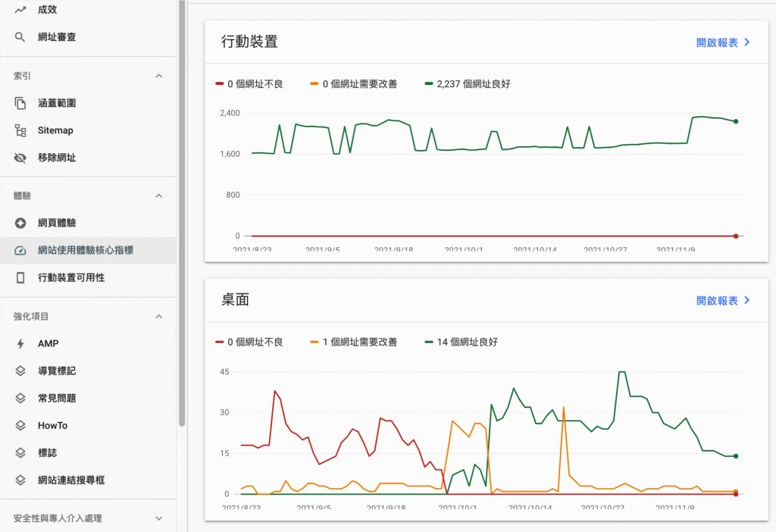The width and height of the screenshot is (776, 532).
Task: Click the 成效 trend line icon
Action: [20, 9]
